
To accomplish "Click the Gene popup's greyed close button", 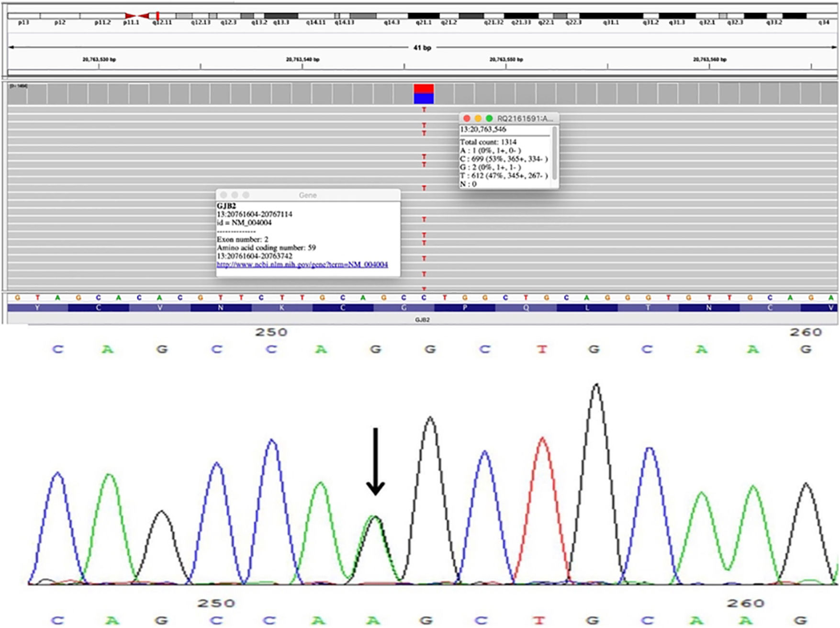I will tap(224, 195).
